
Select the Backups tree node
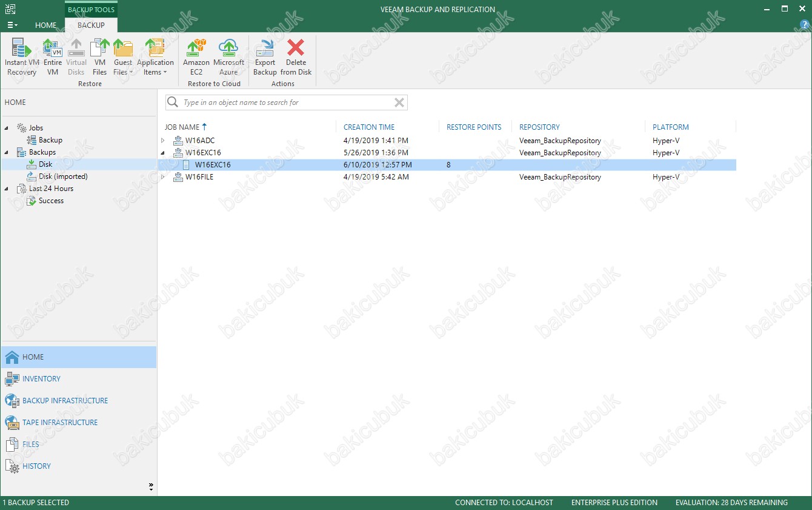pos(42,152)
